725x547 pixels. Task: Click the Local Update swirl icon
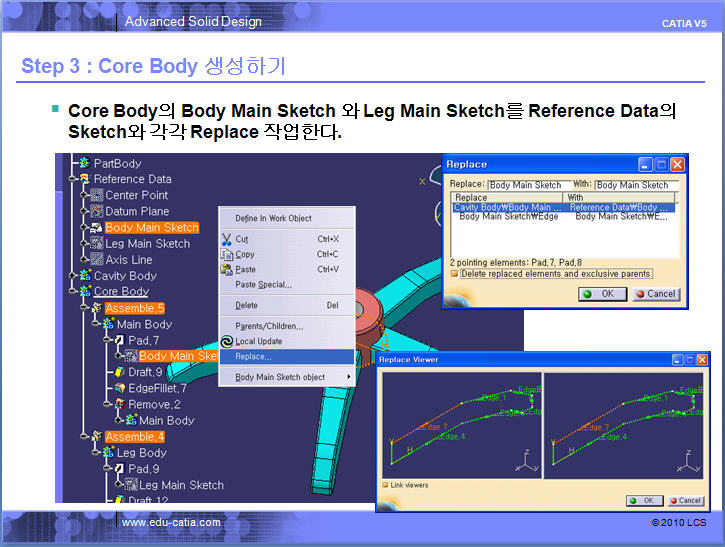227,341
